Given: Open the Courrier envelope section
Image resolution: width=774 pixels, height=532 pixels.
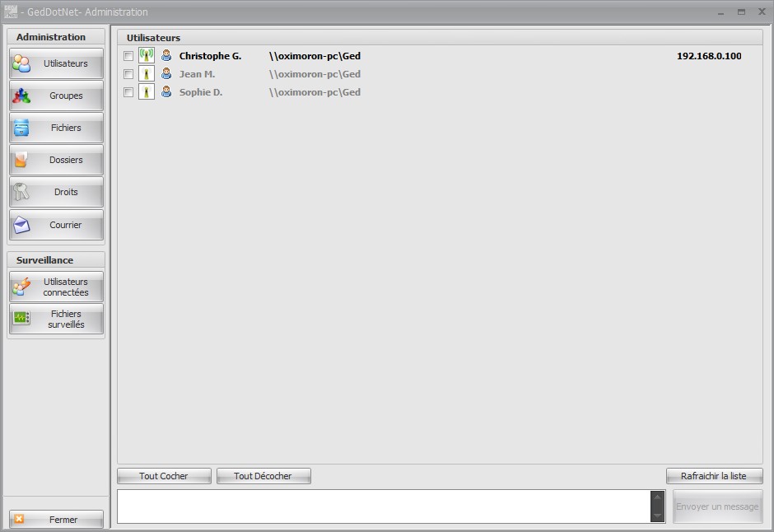Looking at the screenshot, I should (56, 225).
